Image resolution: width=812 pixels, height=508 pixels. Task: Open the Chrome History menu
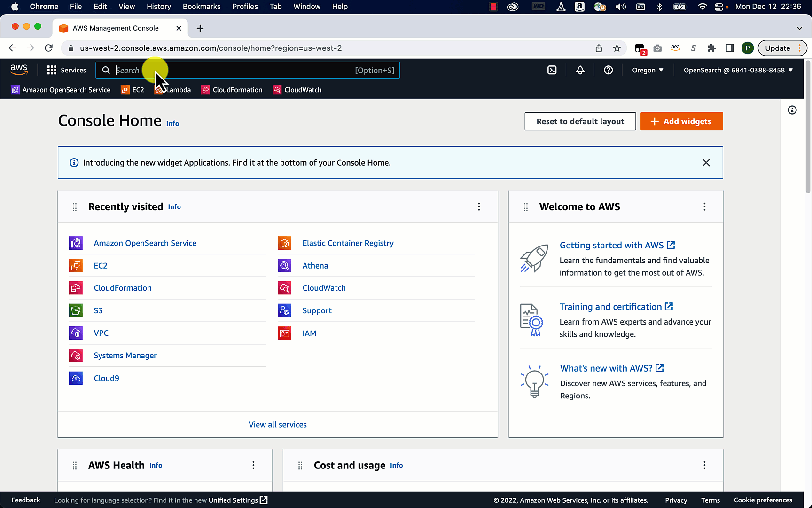158,7
